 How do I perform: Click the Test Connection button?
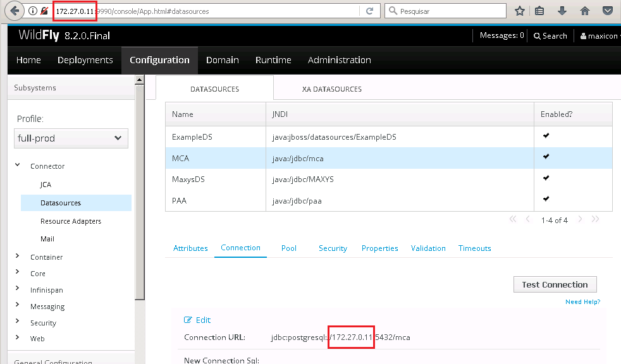pos(555,284)
